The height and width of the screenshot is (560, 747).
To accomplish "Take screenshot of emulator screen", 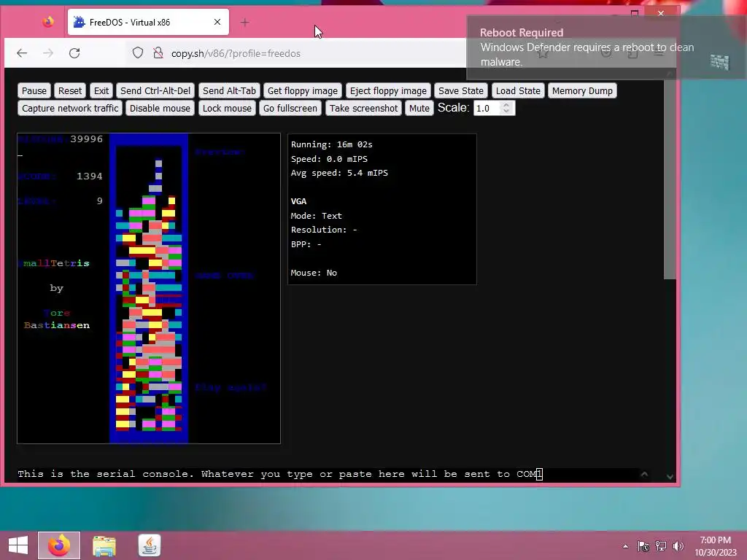I will click(x=363, y=108).
